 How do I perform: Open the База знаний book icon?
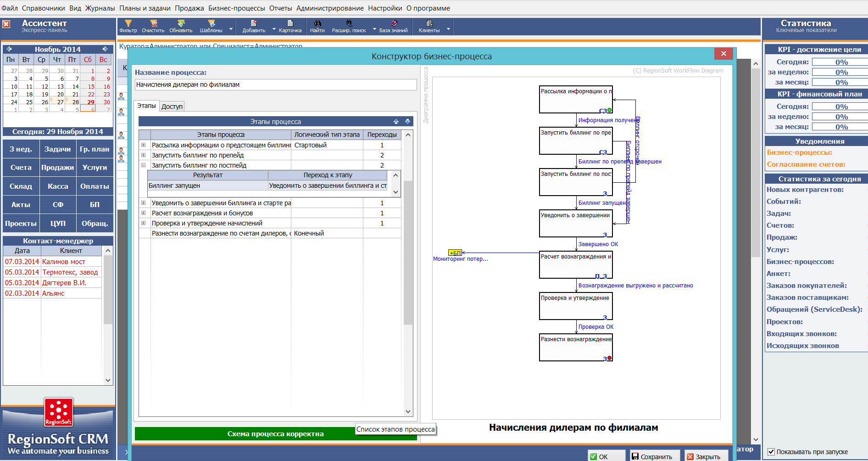(394, 23)
